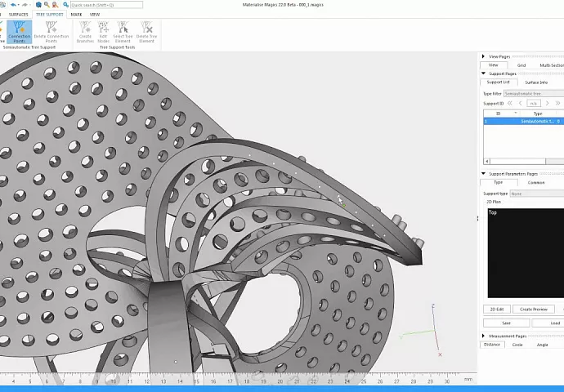This screenshot has width=564, height=392.
Task: Switch to the Surface Info tab
Action: coord(536,82)
